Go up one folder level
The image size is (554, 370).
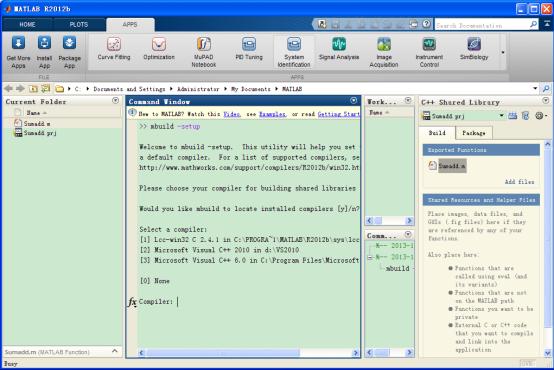(x=33, y=89)
